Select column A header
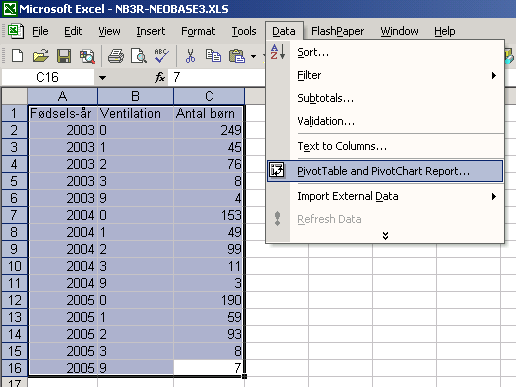 pyautogui.click(x=63, y=96)
